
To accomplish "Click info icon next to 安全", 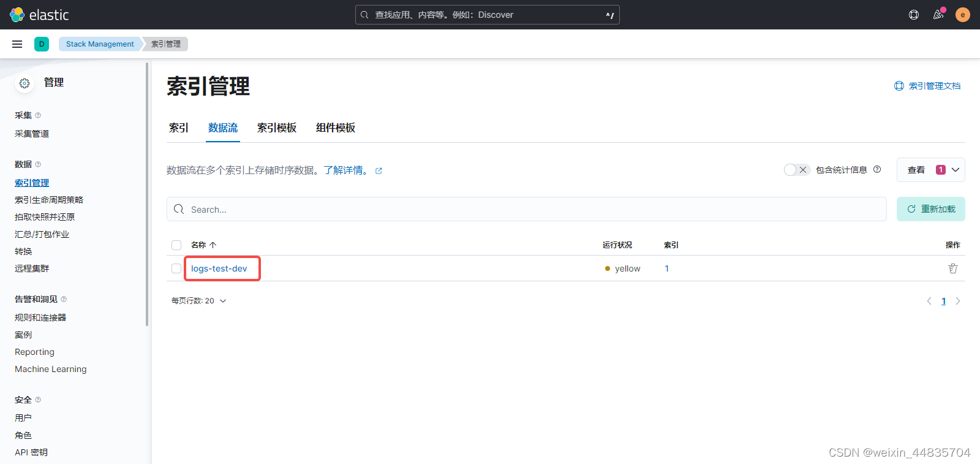I will [38, 400].
